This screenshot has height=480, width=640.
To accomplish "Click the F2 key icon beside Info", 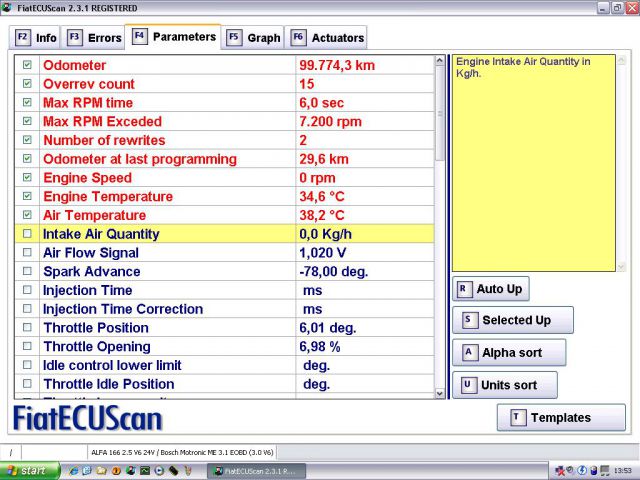I will click(22, 38).
